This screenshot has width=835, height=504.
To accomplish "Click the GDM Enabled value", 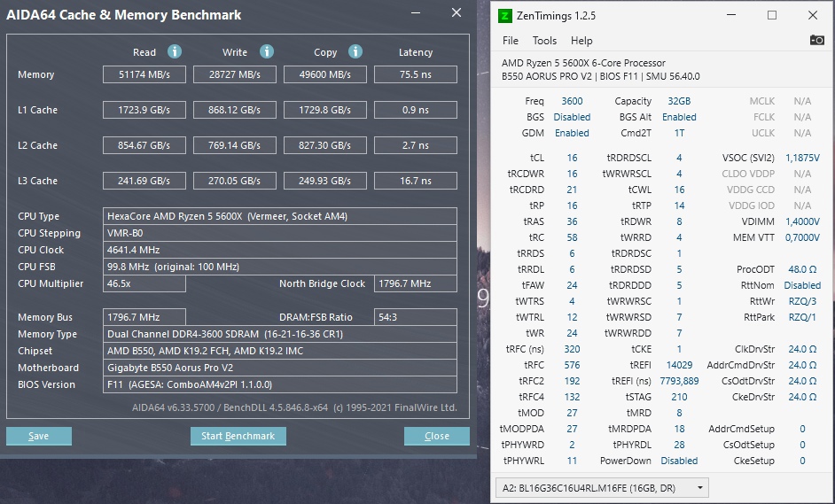I will [x=572, y=133].
